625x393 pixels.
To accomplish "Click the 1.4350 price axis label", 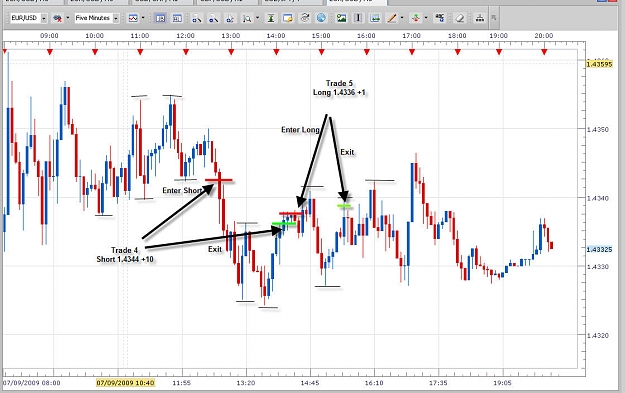I will click(598, 130).
